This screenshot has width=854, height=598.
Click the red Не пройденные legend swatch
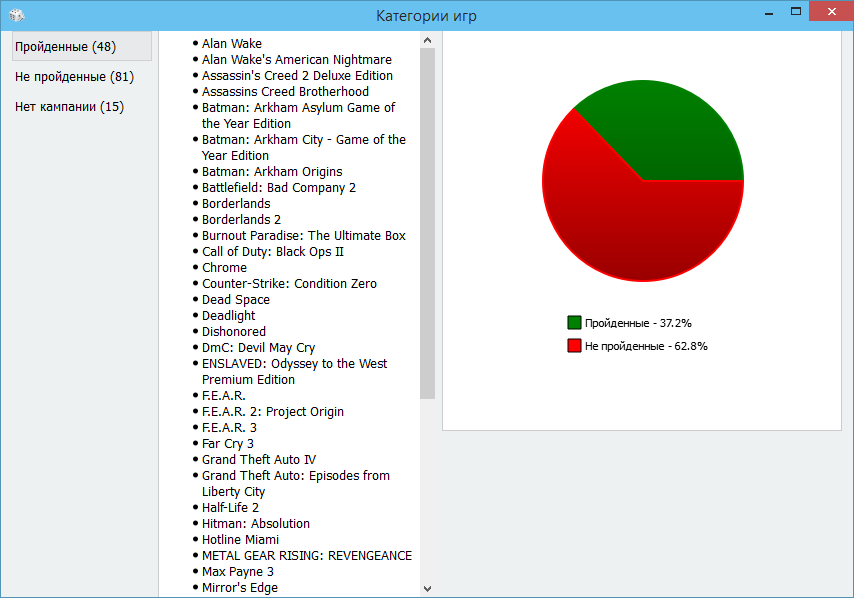(574, 345)
